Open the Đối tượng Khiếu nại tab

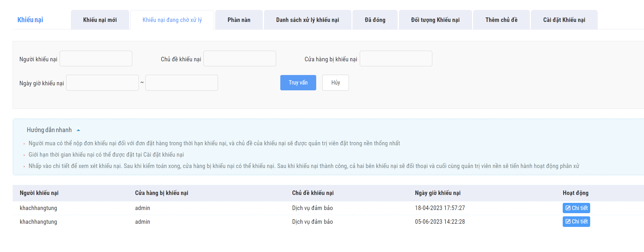(435, 20)
